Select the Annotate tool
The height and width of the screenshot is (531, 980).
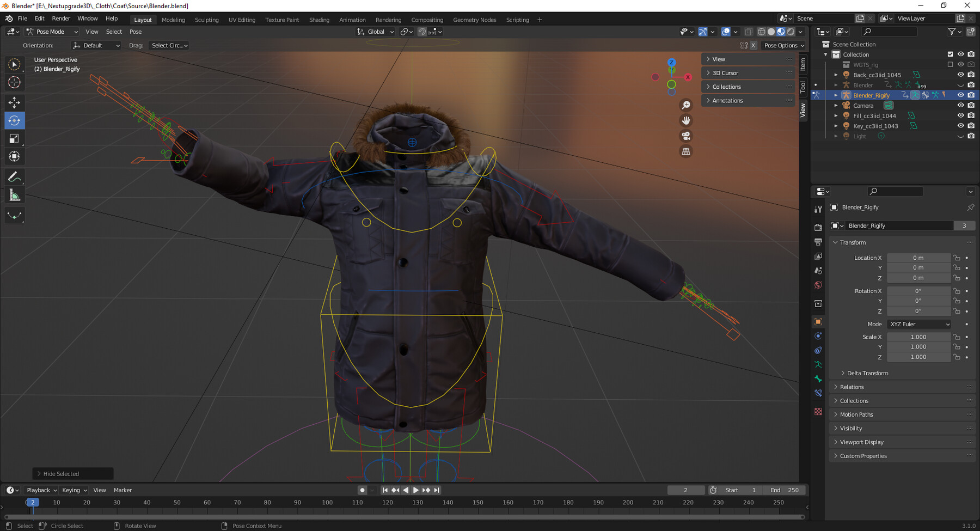15,176
